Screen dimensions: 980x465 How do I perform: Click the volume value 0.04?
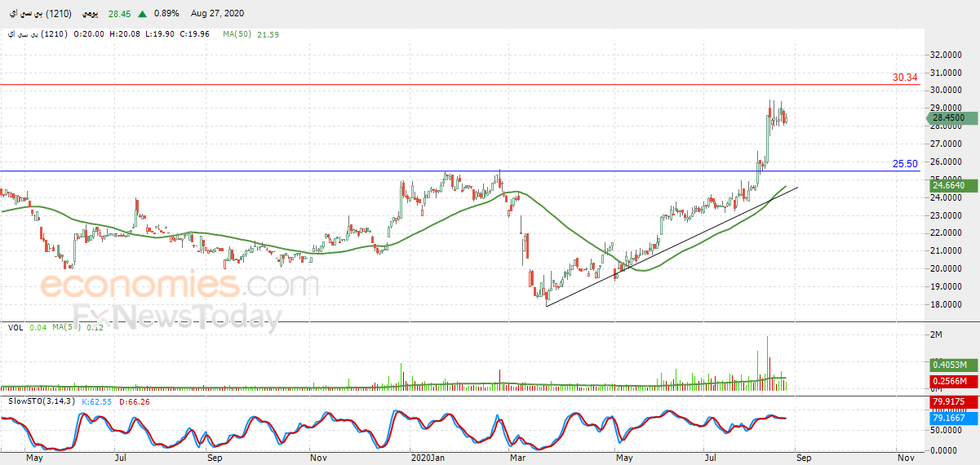pyautogui.click(x=38, y=327)
